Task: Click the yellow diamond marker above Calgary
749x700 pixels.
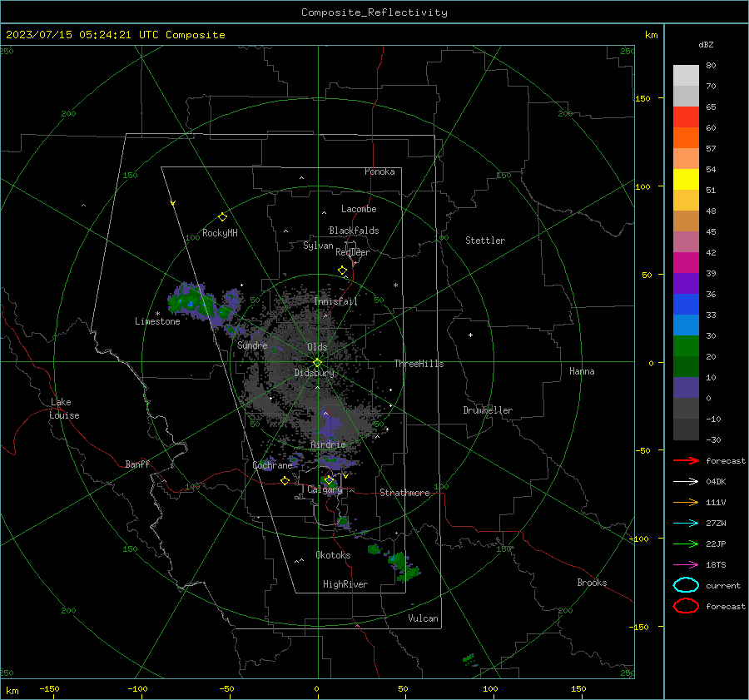Action: coord(329,479)
